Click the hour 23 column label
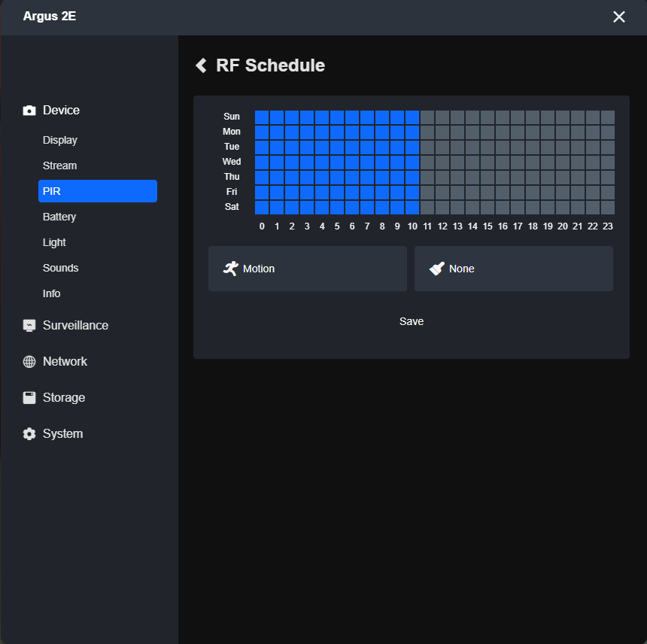Viewport: 647px width, 644px height. 607,226
